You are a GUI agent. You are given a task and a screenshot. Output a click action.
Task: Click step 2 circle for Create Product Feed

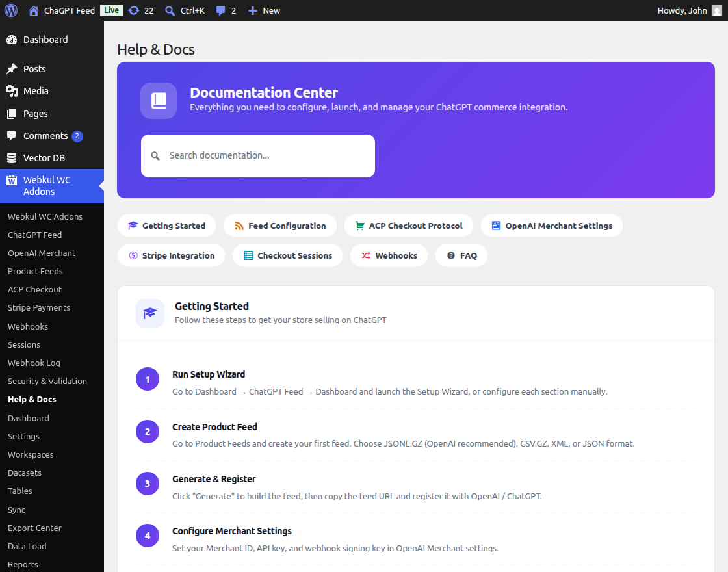148,432
